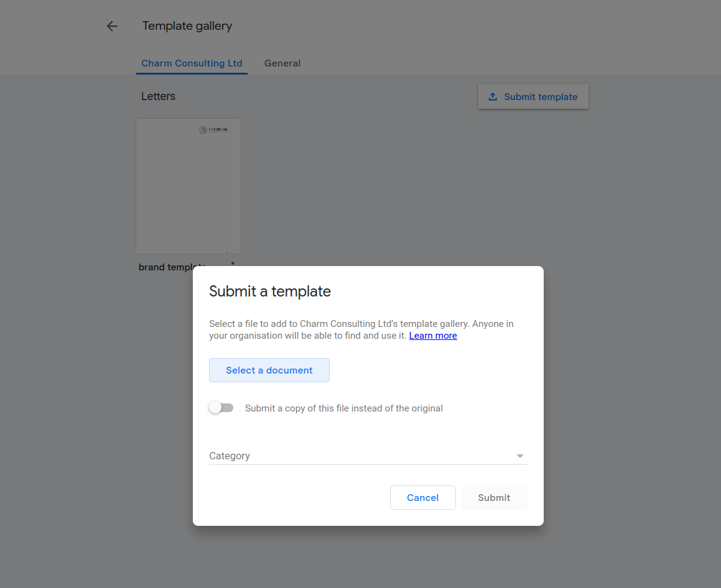Click the Template gallery heading
Image resolution: width=721 pixels, height=588 pixels.
(187, 26)
